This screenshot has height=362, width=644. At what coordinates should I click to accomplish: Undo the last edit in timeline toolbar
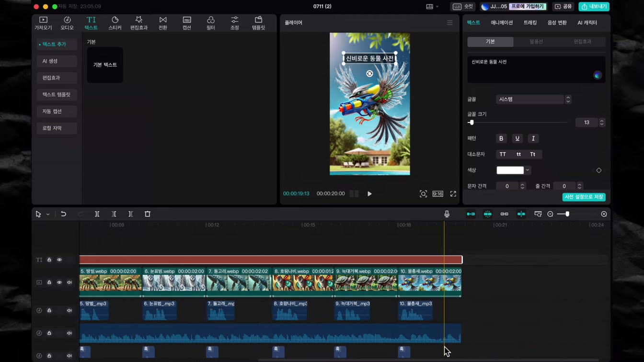click(x=63, y=214)
